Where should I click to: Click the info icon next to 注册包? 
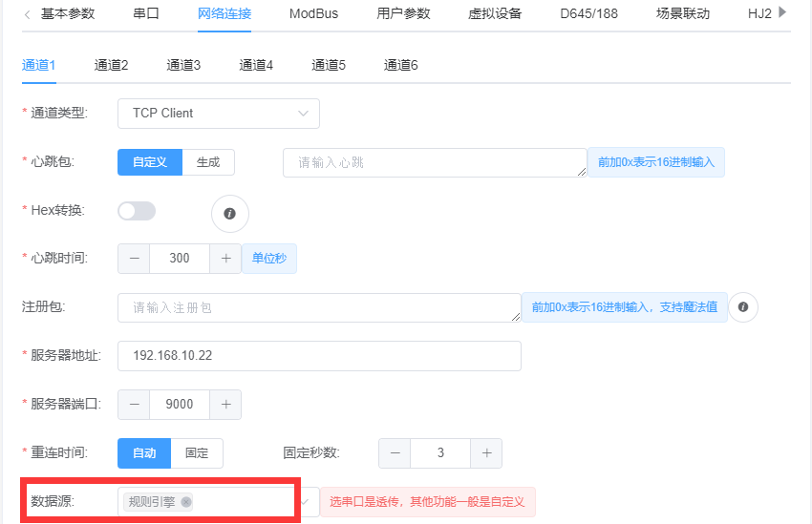tap(742, 307)
